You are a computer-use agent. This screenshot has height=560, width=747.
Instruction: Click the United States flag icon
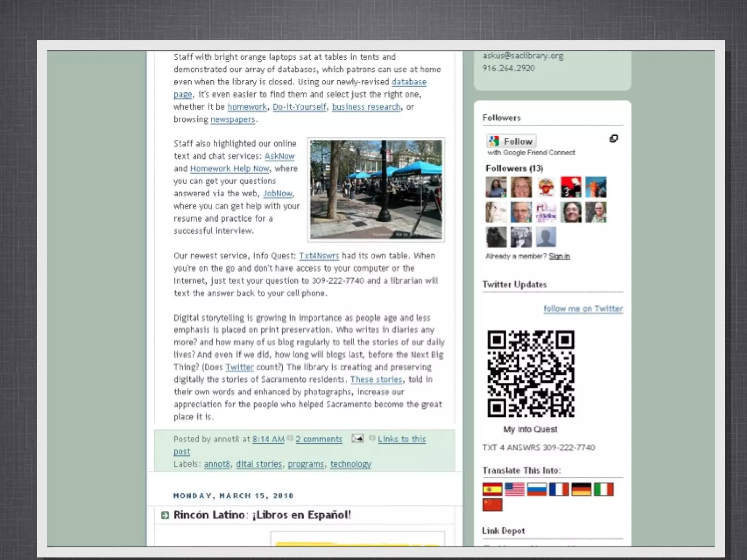click(x=514, y=489)
